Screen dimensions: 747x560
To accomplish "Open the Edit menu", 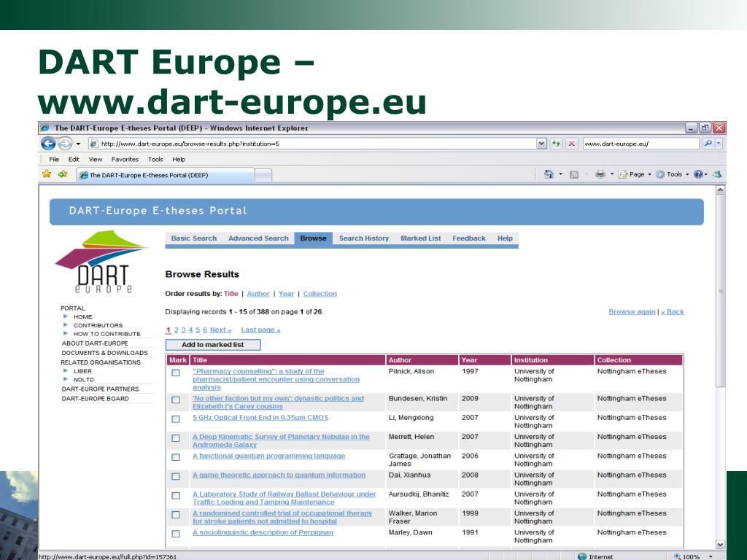I will pos(74,160).
